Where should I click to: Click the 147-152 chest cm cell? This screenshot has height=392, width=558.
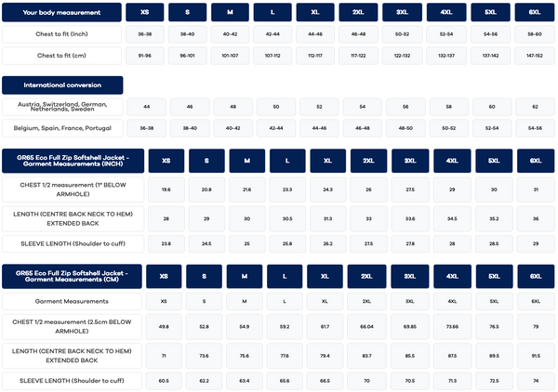coord(535,56)
